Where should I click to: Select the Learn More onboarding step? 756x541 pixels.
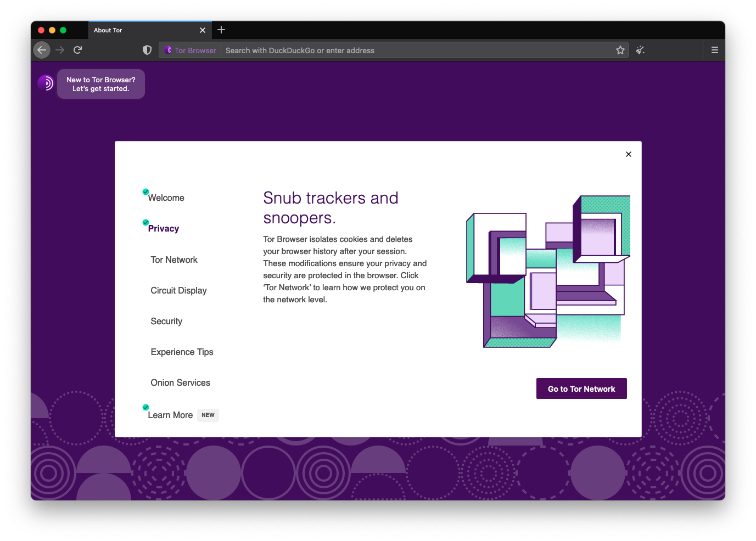pos(170,415)
